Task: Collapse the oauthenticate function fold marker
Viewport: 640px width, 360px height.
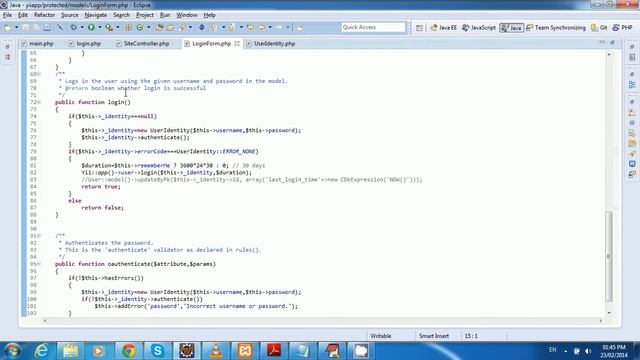Action: [x=39, y=264]
